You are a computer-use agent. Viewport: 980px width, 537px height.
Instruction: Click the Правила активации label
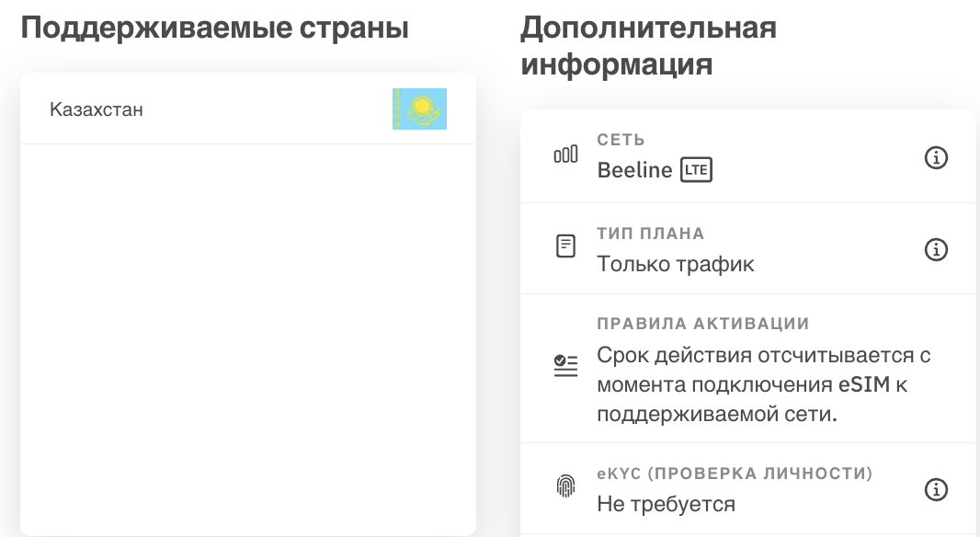pos(703,323)
